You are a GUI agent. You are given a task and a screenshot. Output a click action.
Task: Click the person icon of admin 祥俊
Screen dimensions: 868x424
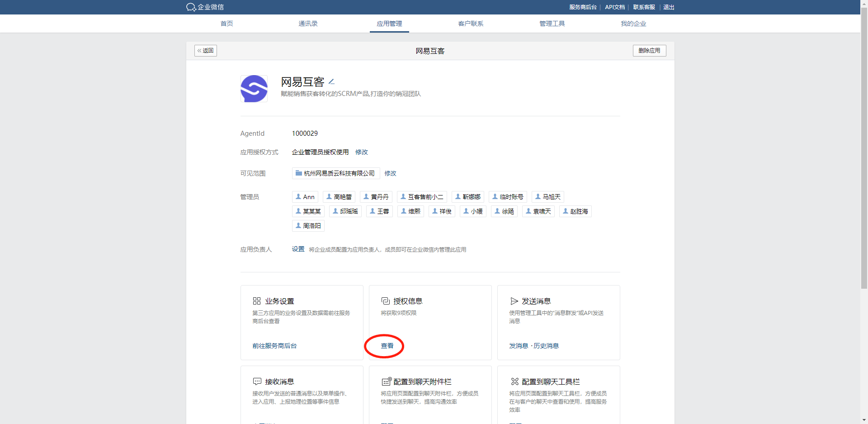(435, 211)
